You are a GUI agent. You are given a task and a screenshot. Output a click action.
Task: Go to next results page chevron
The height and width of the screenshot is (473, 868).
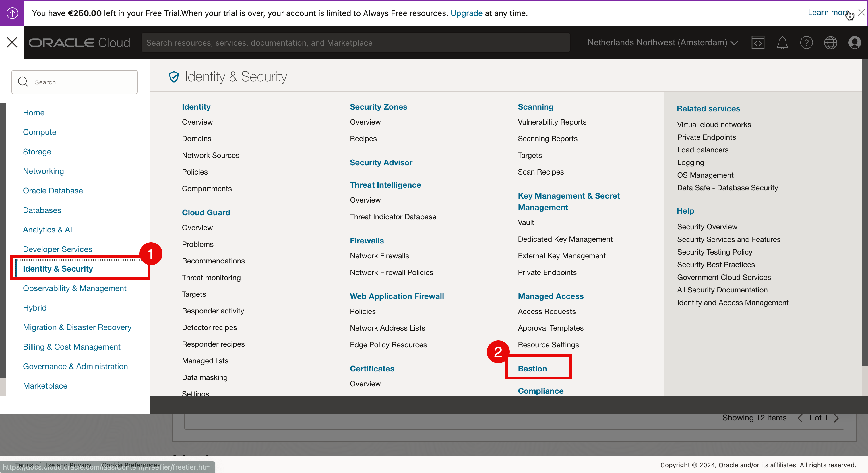(x=836, y=418)
